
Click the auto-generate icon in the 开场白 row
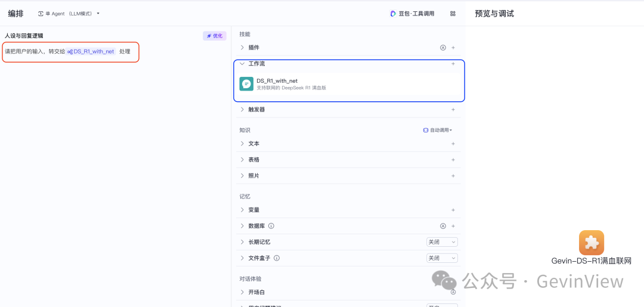[x=453, y=292]
